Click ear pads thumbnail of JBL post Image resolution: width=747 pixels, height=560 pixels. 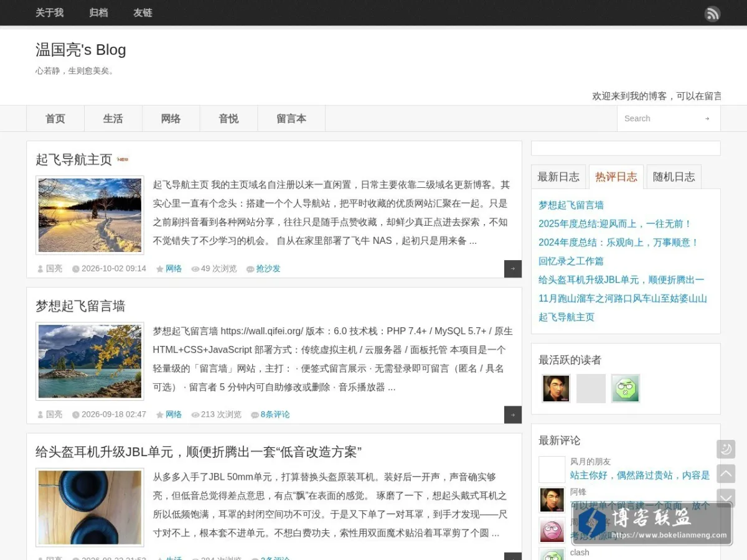(90, 507)
